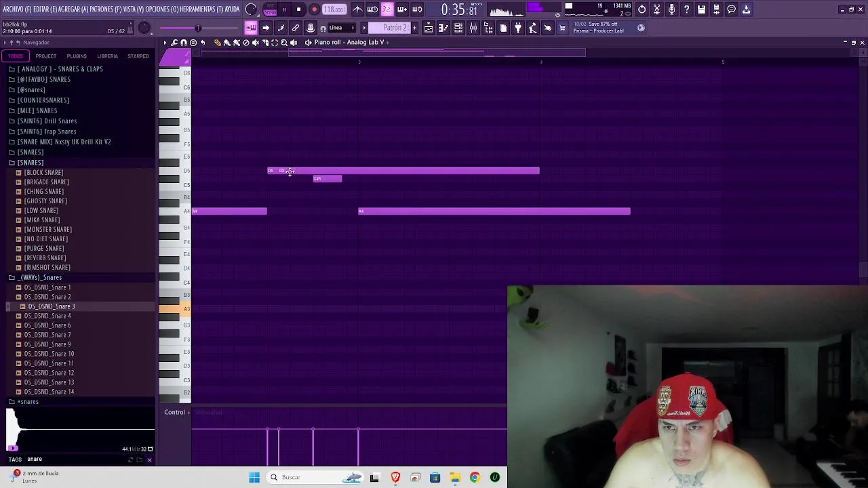
Task: Open the Windows Start button
Action: pyautogui.click(x=254, y=477)
